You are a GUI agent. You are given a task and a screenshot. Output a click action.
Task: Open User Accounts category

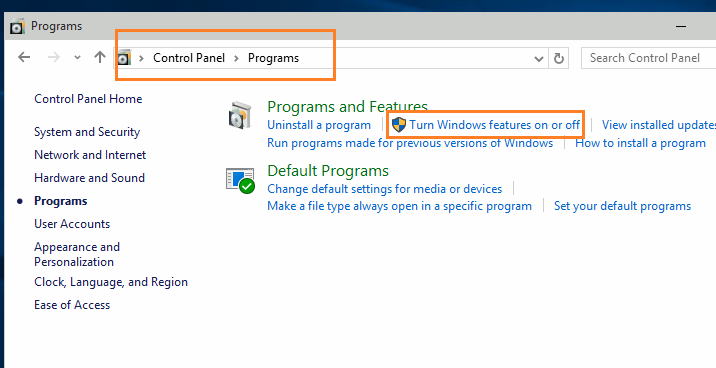coord(72,224)
